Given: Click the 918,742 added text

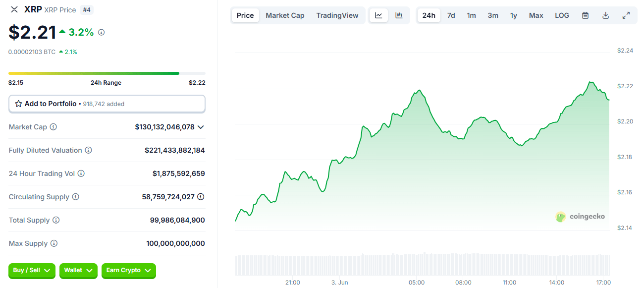Looking at the screenshot, I should click(x=104, y=104).
